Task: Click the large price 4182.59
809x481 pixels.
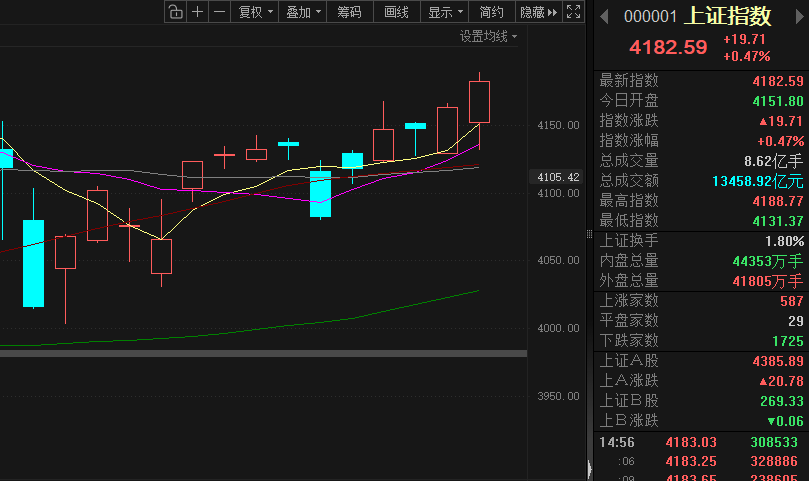Action: pyautogui.click(x=668, y=47)
